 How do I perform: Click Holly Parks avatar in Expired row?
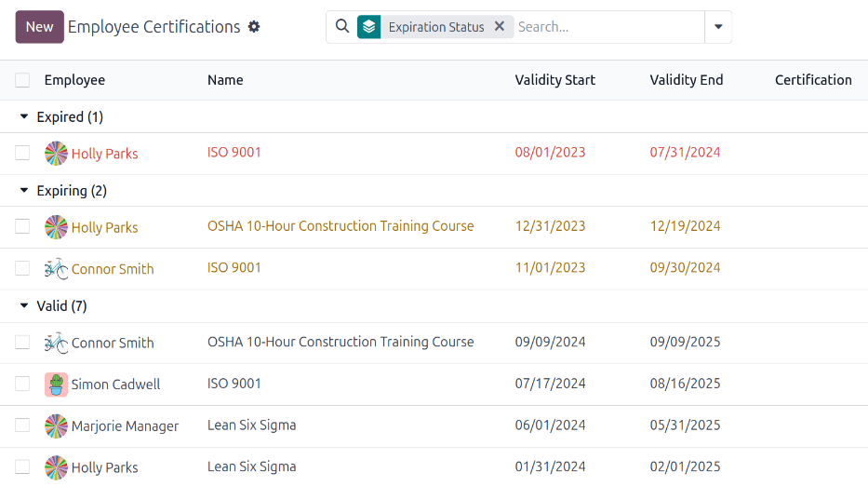(56, 154)
